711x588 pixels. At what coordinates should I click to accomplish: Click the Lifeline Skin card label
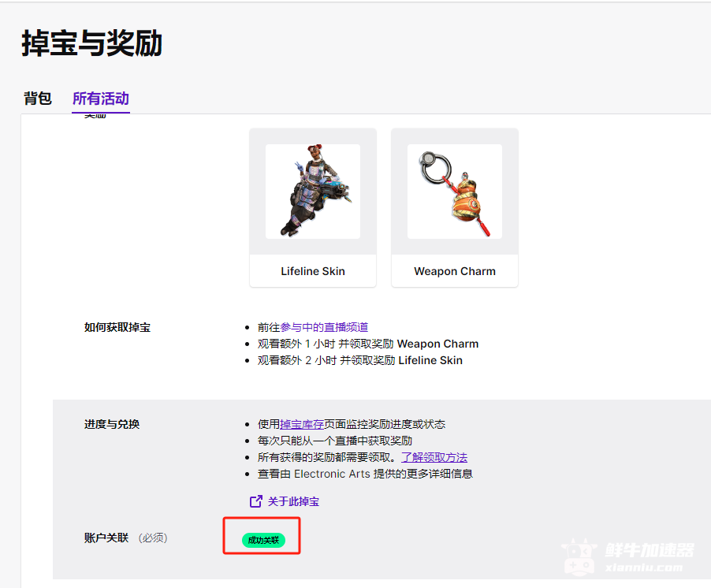pyautogui.click(x=313, y=271)
